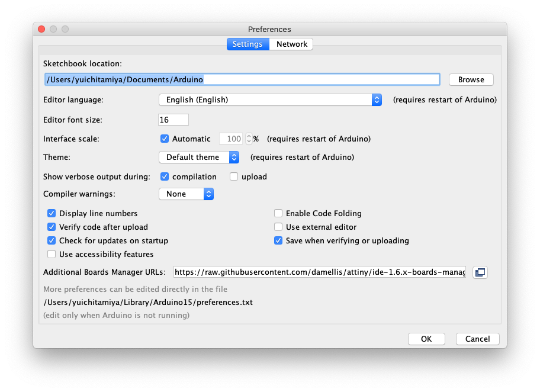The width and height of the screenshot is (540, 392).
Task: Select the Settings tab
Action: [248, 44]
